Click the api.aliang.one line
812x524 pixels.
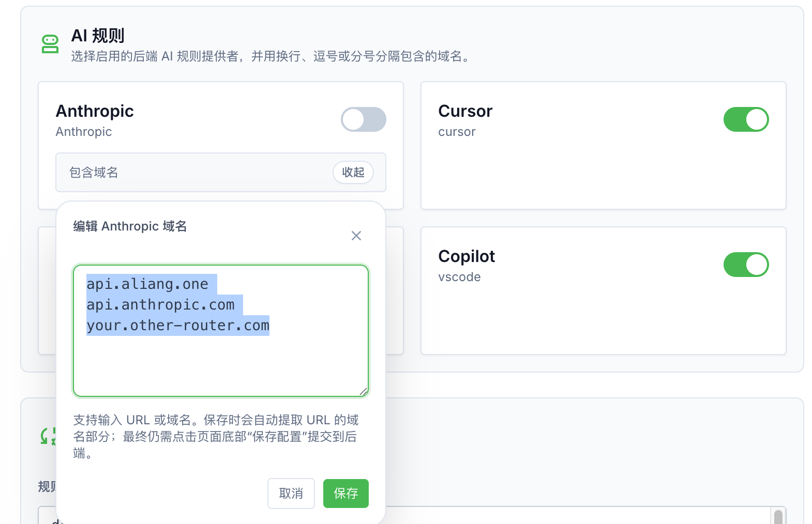coord(147,284)
